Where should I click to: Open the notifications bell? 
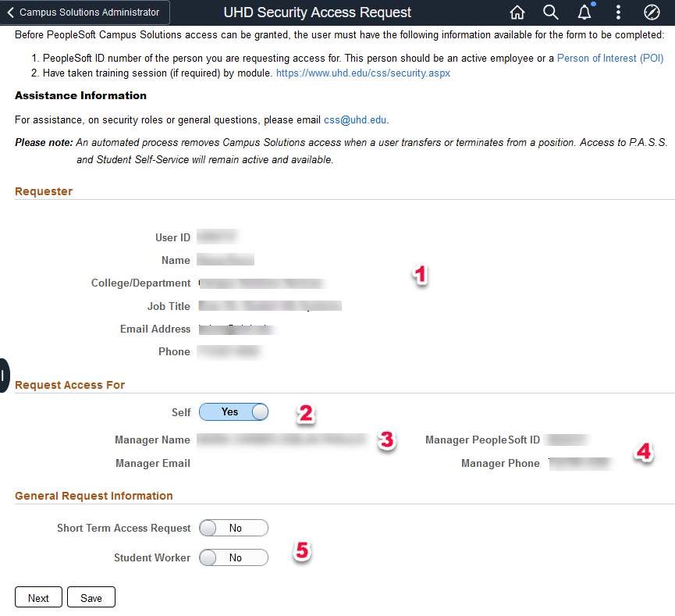[584, 12]
